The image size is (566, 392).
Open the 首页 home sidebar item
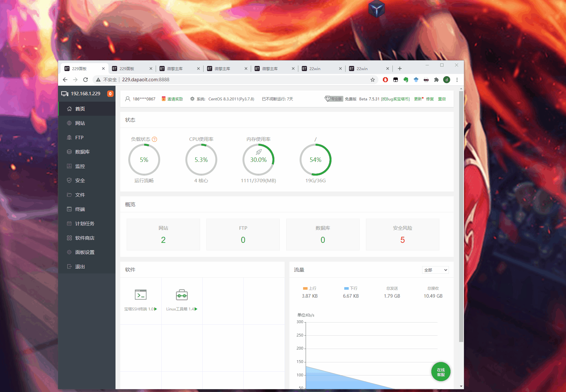pyautogui.click(x=87, y=109)
